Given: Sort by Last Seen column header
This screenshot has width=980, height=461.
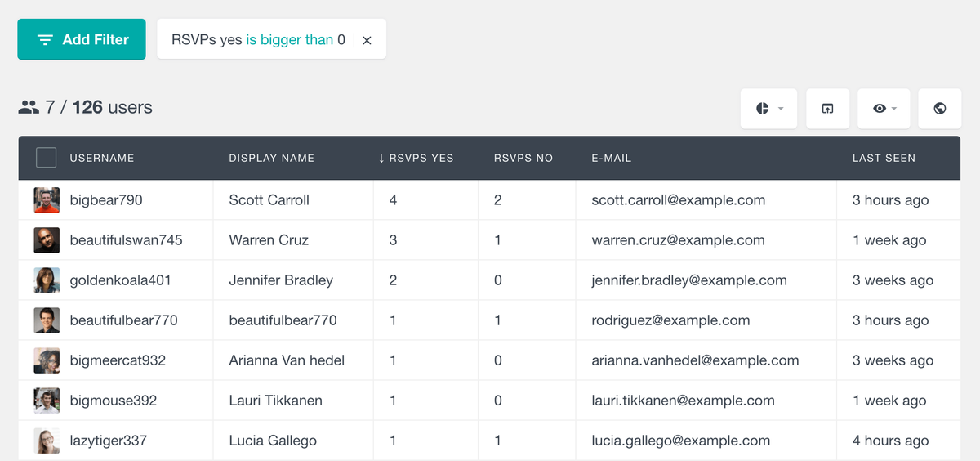Looking at the screenshot, I should point(884,158).
